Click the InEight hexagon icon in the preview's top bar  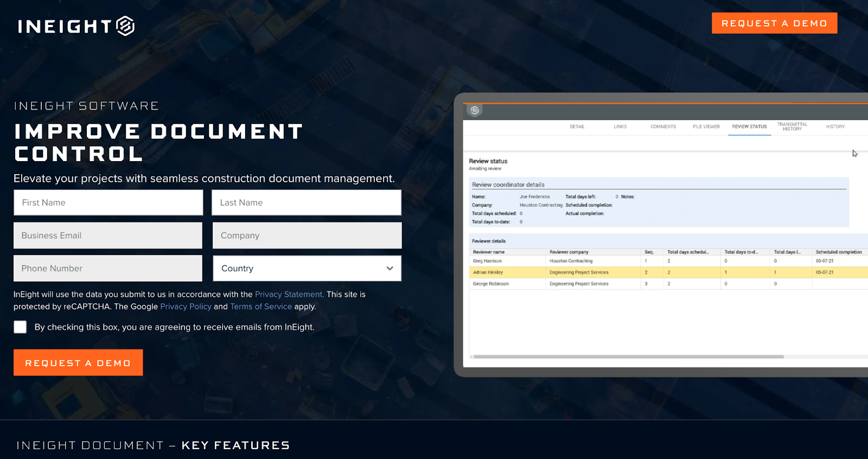tap(475, 110)
